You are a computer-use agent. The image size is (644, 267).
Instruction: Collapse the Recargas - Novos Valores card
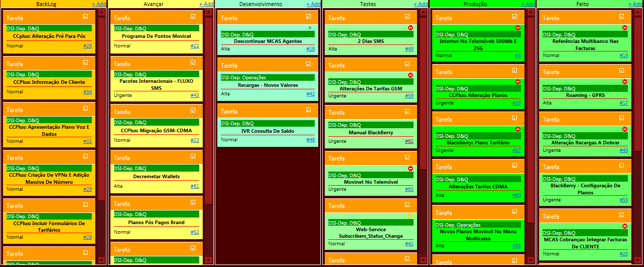point(308,64)
